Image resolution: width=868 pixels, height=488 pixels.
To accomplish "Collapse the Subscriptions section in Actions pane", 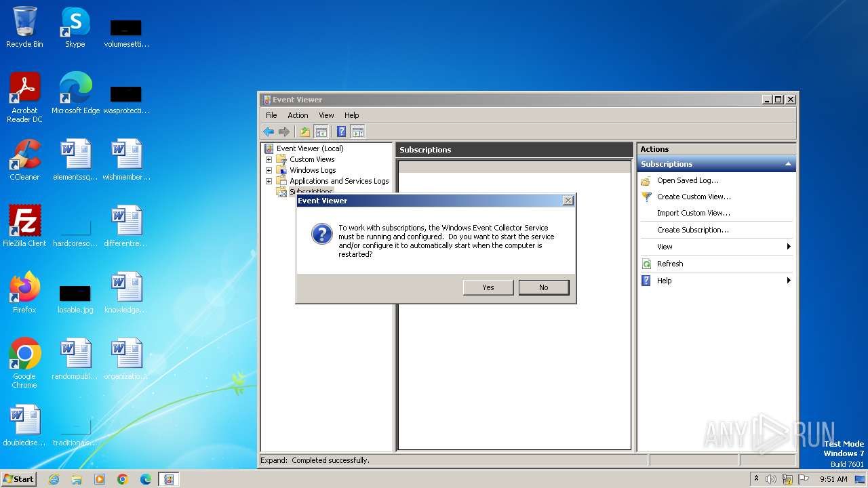I will coord(788,164).
